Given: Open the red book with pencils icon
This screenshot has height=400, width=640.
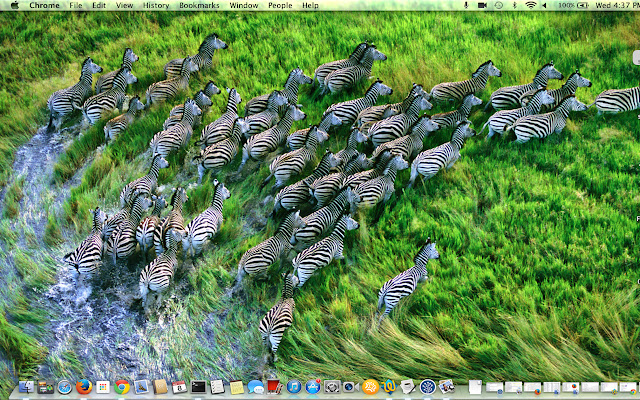Looking at the screenshot, I should click(x=274, y=386).
